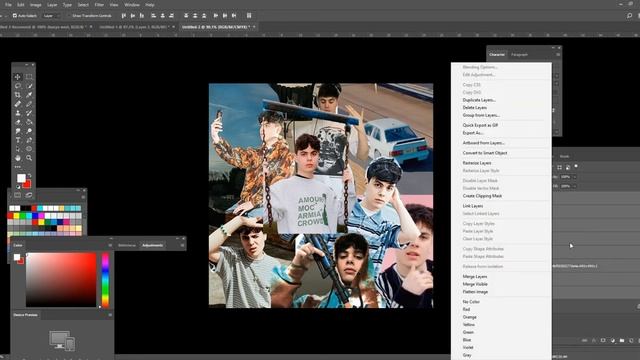
Task: Label layers with Red color option
Action: [x=467, y=310]
